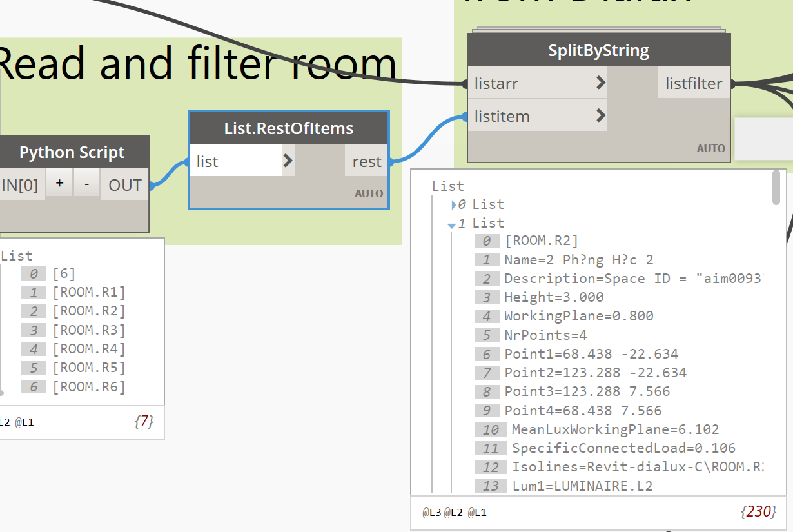The height and width of the screenshot is (532, 793).
Task: Click the listfilter output port
Action: click(x=694, y=83)
